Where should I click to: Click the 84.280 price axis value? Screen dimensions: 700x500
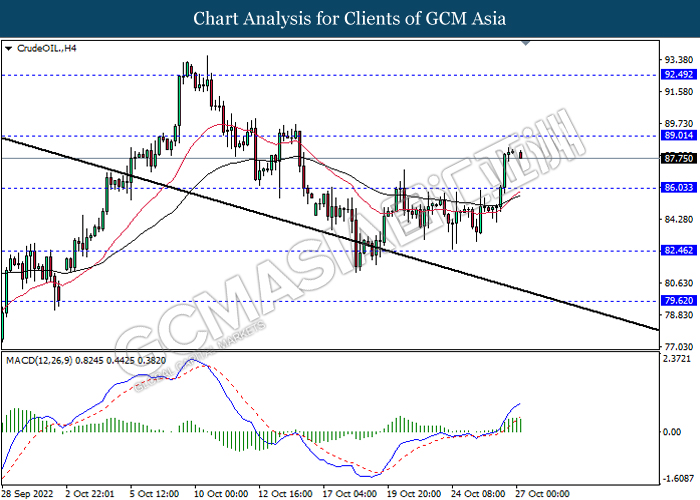(679, 219)
